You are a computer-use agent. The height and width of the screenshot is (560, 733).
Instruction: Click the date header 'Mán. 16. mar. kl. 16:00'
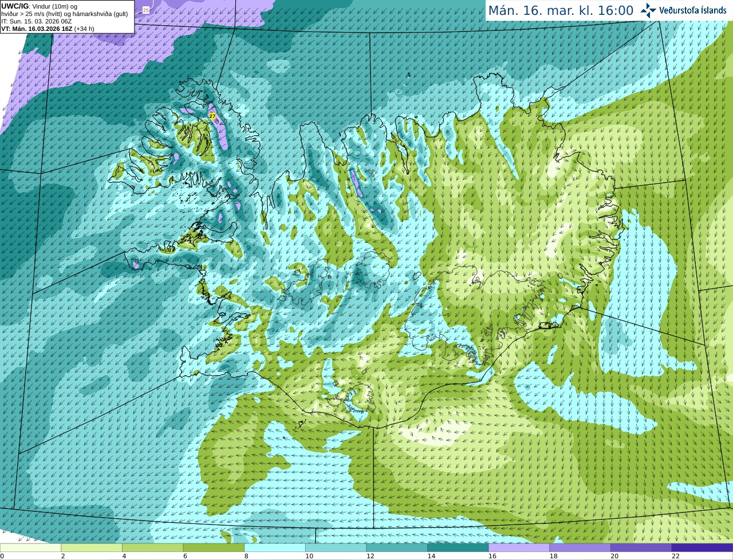[561, 10]
